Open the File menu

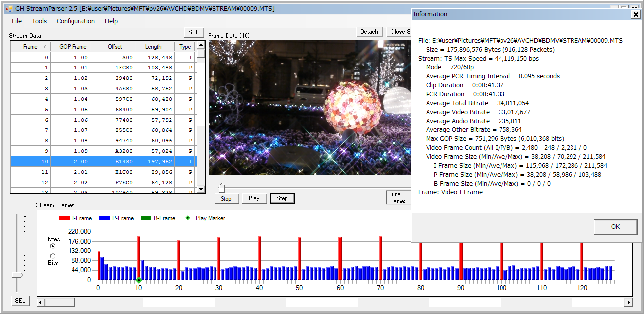pos(17,21)
